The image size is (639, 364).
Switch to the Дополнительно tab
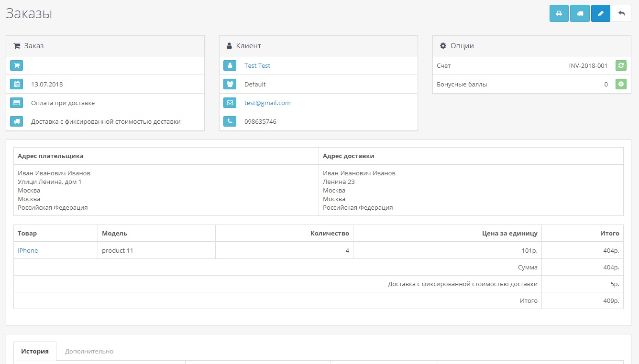(89, 351)
